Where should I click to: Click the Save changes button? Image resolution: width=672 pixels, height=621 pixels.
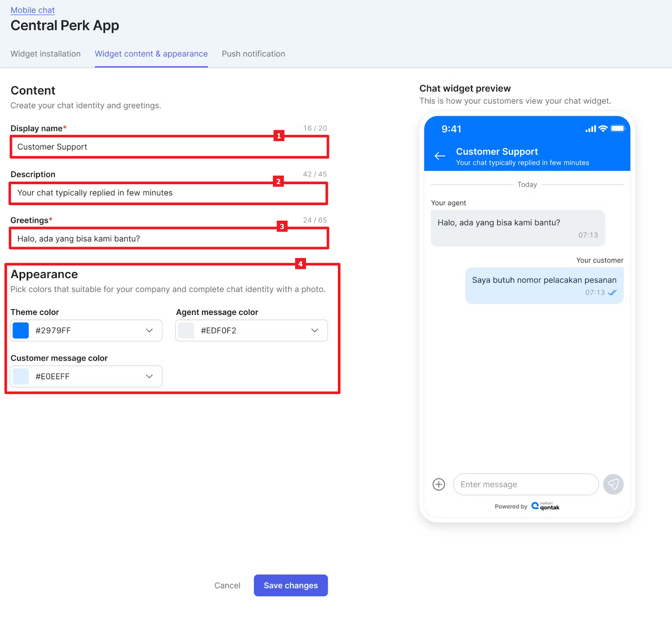[290, 585]
